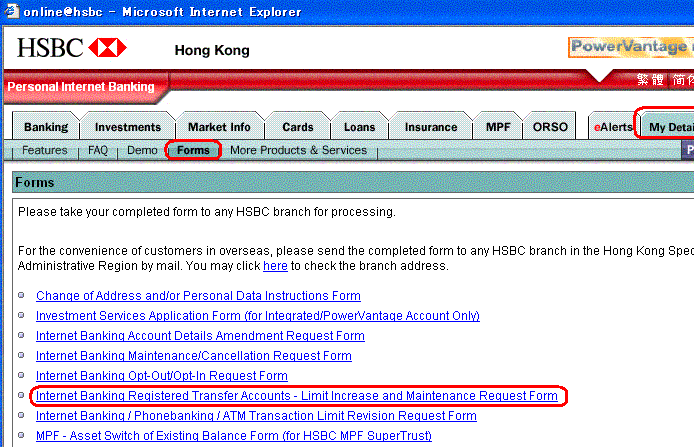Select the Features submenu item
694x447 pixels.
[x=45, y=150]
